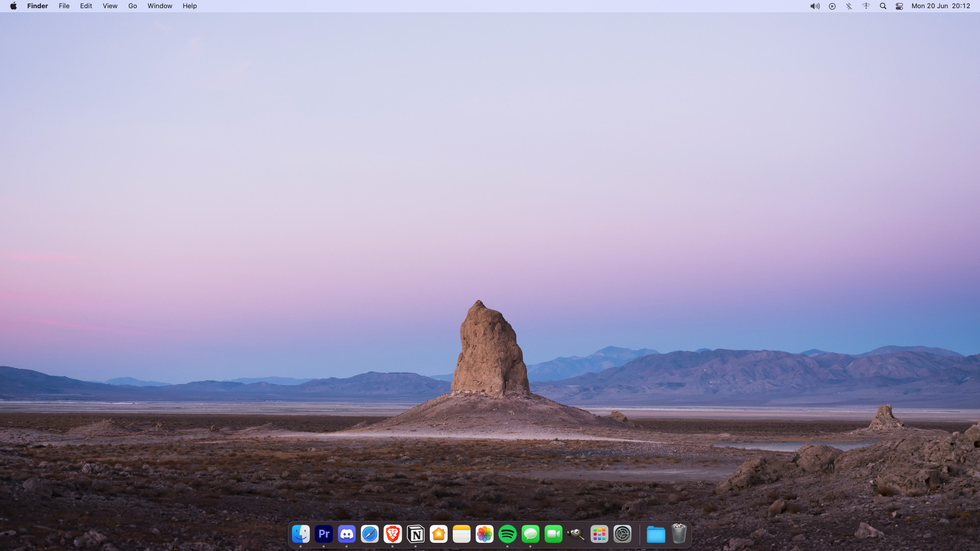Open Launchpad from the Dock
Viewport: 980px width, 551px height.
tap(599, 534)
